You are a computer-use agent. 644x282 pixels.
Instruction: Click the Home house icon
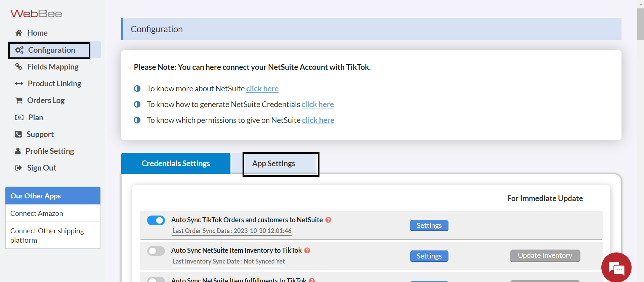tap(19, 33)
